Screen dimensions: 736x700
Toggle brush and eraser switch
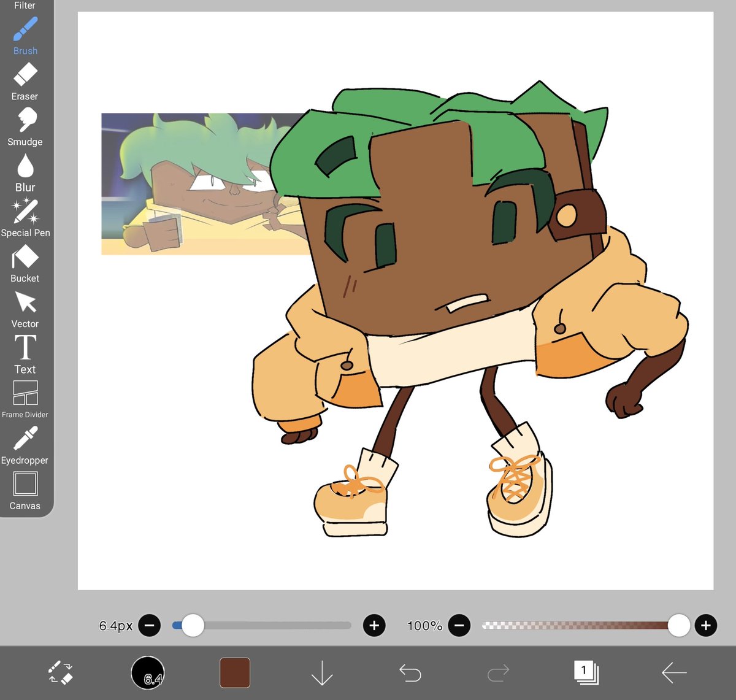point(60,672)
